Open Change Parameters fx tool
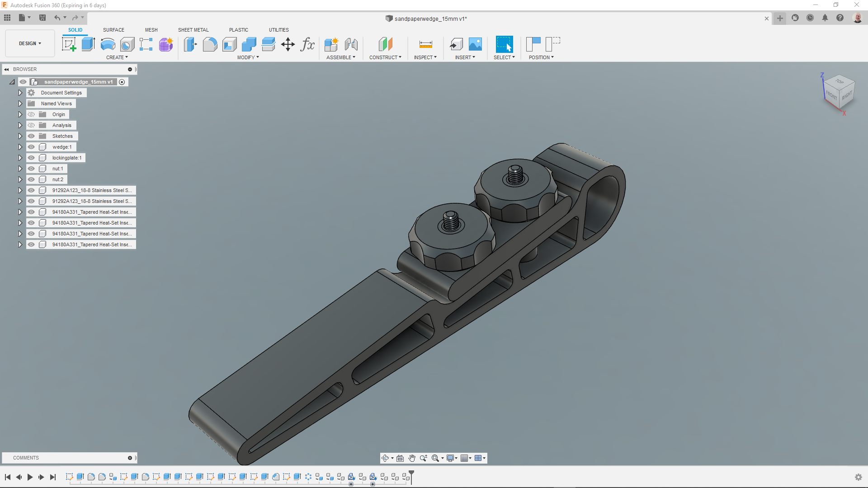The width and height of the screenshot is (868, 488). [x=307, y=44]
